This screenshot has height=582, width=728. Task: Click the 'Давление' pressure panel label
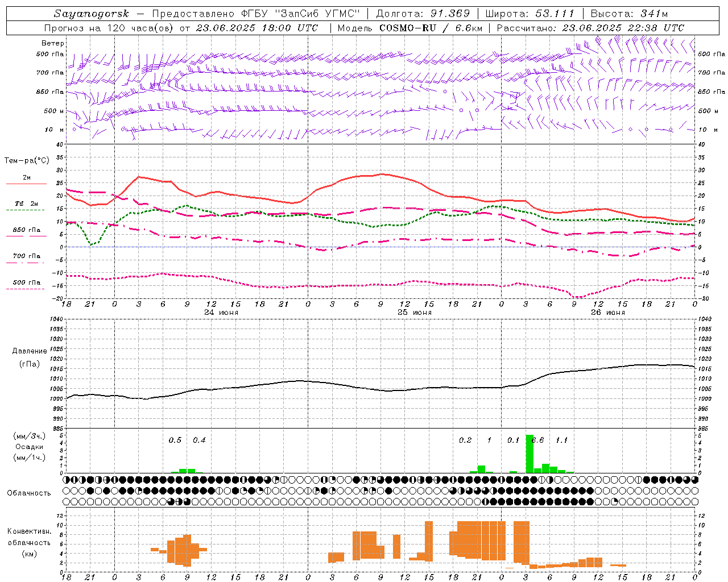tap(30, 351)
